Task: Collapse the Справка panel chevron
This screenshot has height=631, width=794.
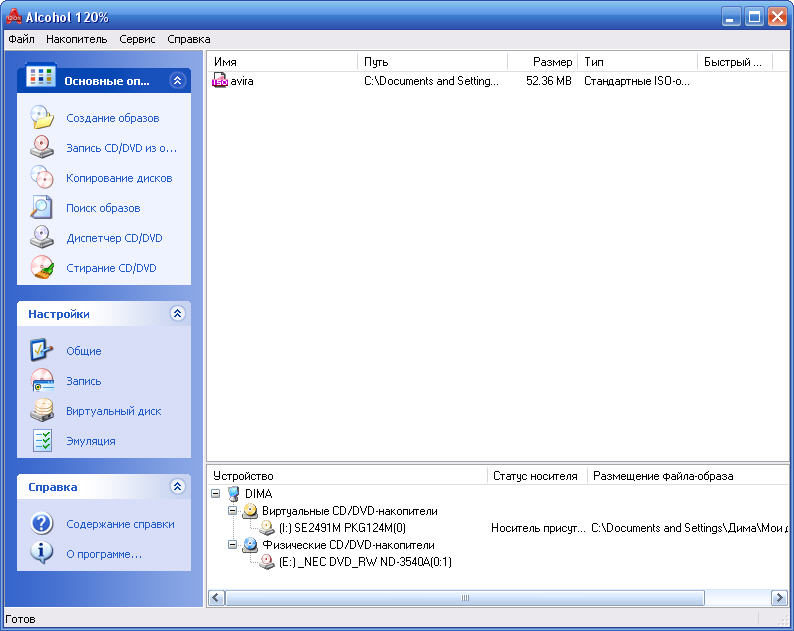Action: [177, 487]
